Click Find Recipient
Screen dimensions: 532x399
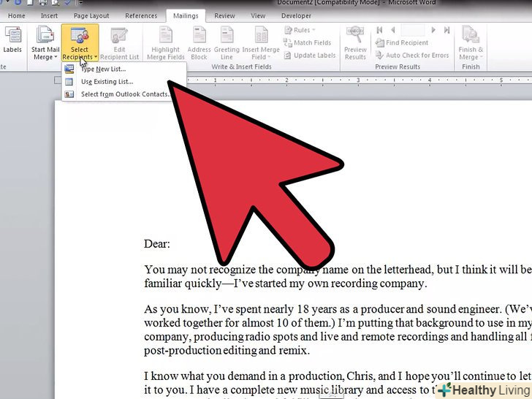click(x=402, y=42)
